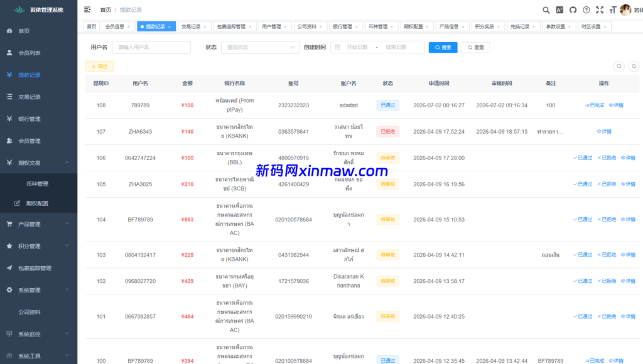Viewport: 643px width, 364px height.
Task: Click the 已拒绝 status tag in row 107
Action: coord(387,132)
